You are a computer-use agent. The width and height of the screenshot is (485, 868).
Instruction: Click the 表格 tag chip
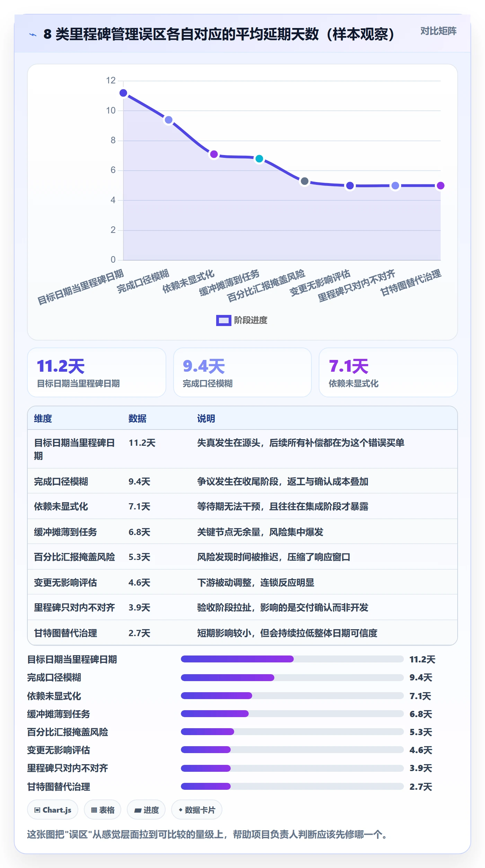103,810
